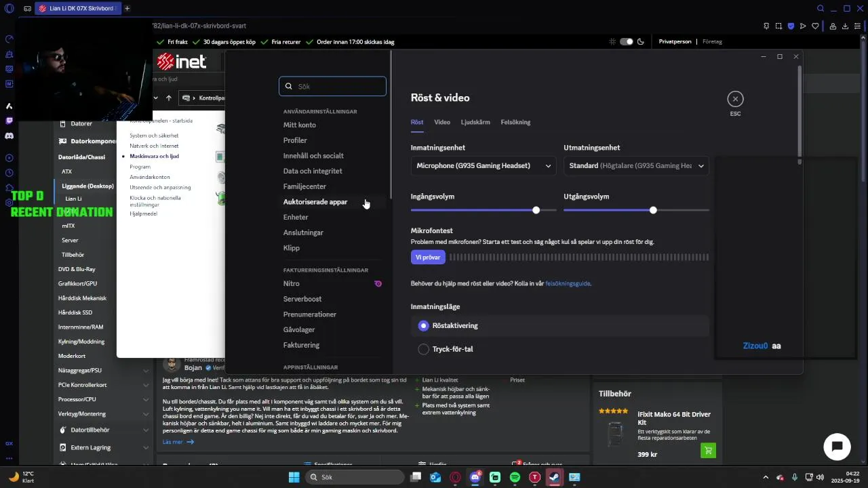Click the Windows taskbar Sök box
The width and height of the screenshot is (868, 488).
355,477
